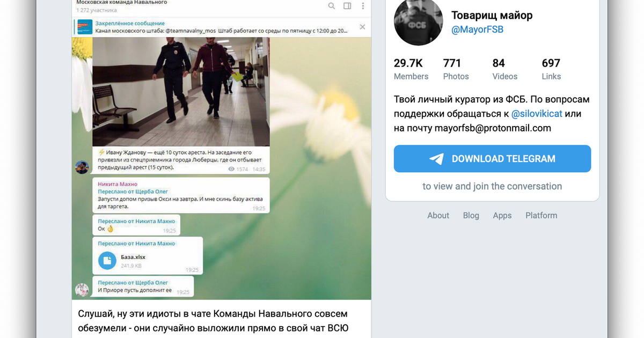This screenshot has height=338, width=644.
Task: Open the About footer link
Action: click(x=438, y=215)
